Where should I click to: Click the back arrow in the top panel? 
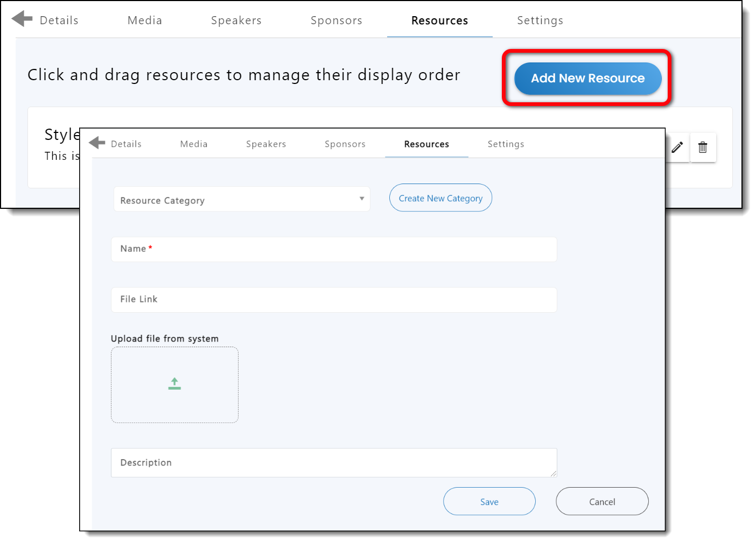pyautogui.click(x=22, y=19)
